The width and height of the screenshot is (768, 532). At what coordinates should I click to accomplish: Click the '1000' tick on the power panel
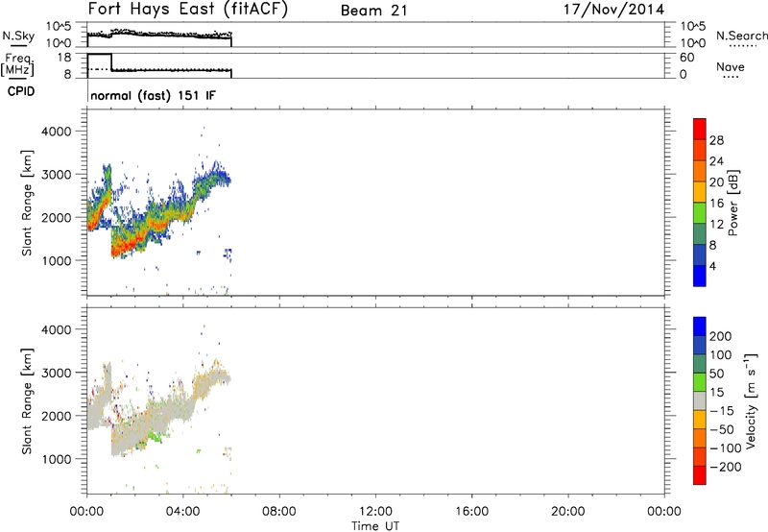tap(56, 260)
